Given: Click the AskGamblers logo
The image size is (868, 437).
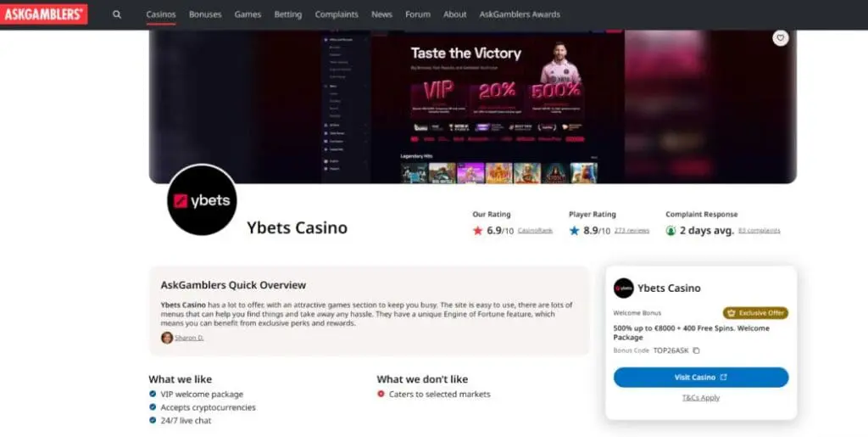Looking at the screenshot, I should click(44, 14).
